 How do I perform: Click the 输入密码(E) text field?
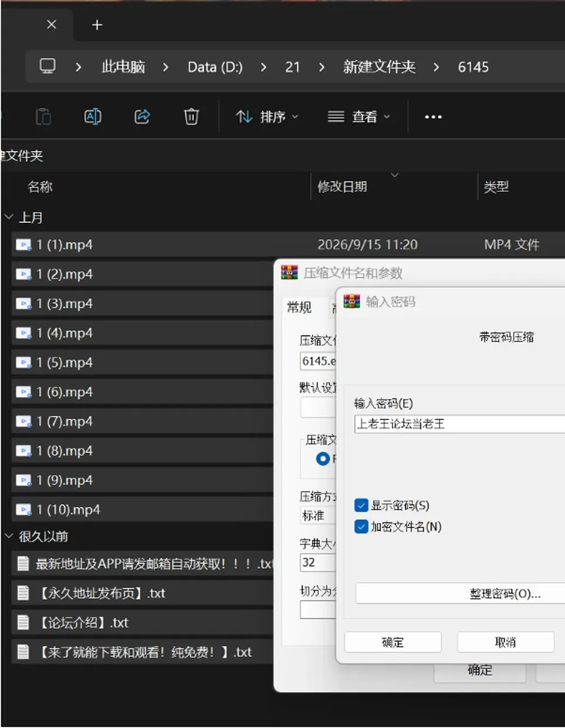[460, 423]
